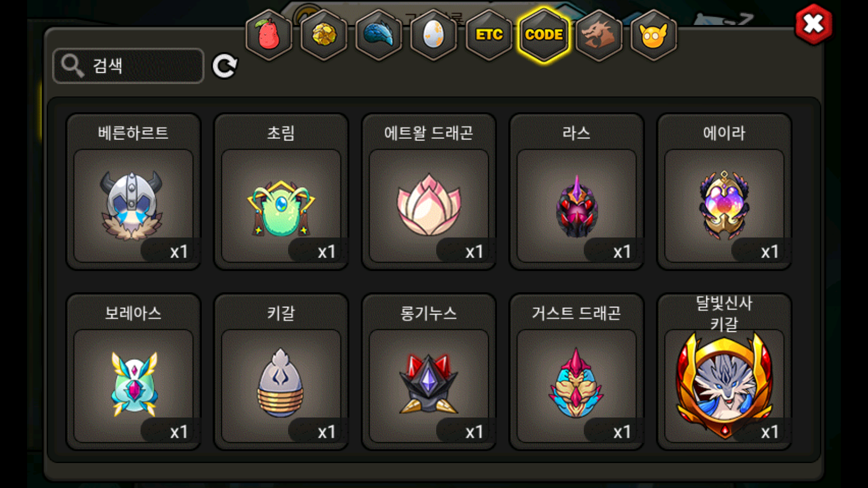Viewport: 868px width, 488px height.
Task: Click the refresh arrow next to search
Action: click(x=225, y=66)
